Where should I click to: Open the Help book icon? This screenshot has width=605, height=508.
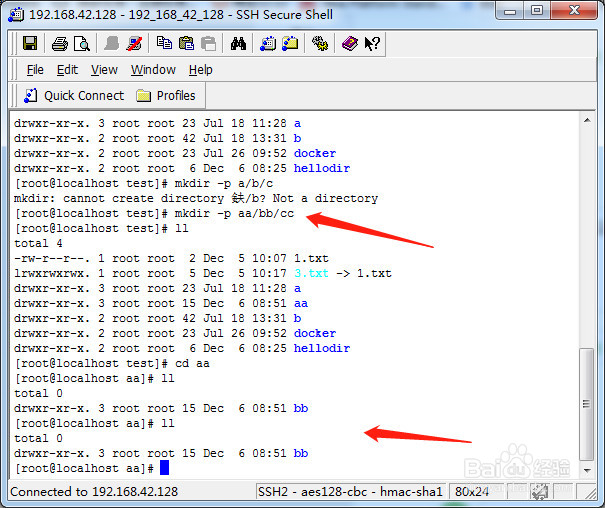(350, 43)
